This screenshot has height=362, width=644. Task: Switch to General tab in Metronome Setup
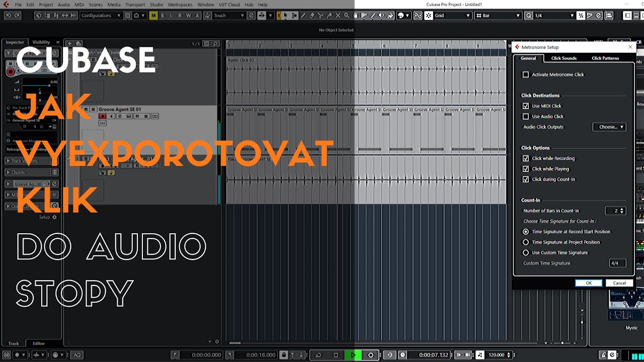click(528, 58)
